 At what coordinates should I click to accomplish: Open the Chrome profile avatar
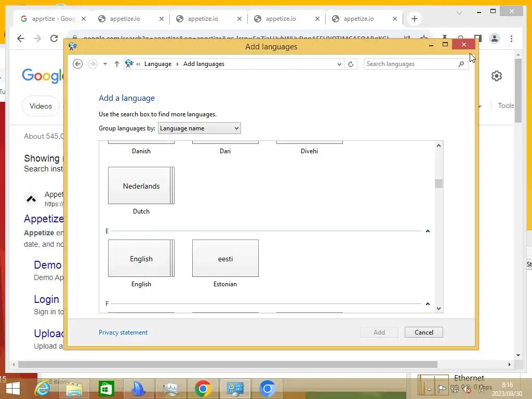coord(495,38)
